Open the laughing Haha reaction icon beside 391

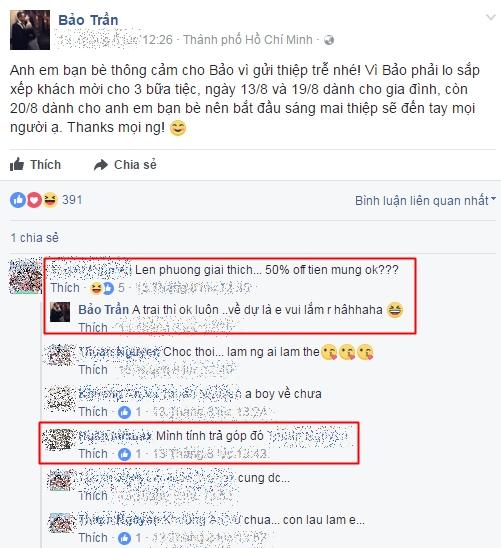(50, 200)
